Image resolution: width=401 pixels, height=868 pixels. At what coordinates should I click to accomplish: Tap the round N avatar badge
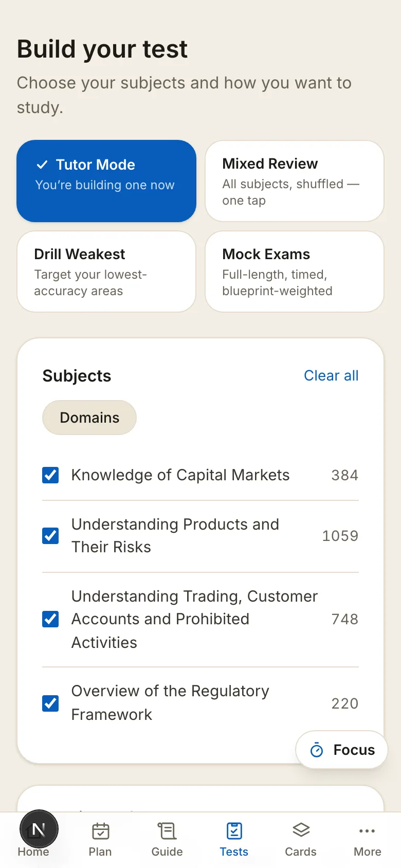point(39,829)
